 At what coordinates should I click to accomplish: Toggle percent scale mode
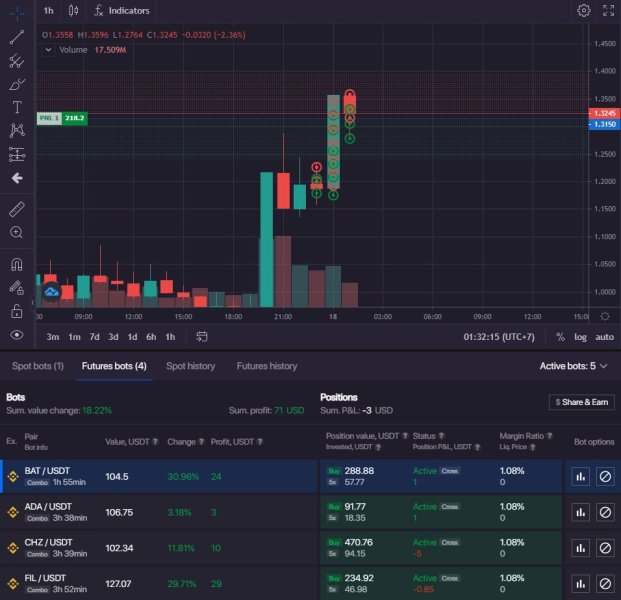tap(560, 337)
